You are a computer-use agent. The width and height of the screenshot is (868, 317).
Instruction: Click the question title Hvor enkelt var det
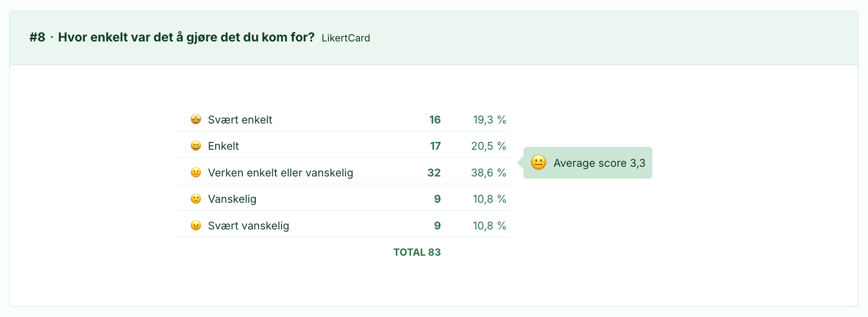point(186,37)
